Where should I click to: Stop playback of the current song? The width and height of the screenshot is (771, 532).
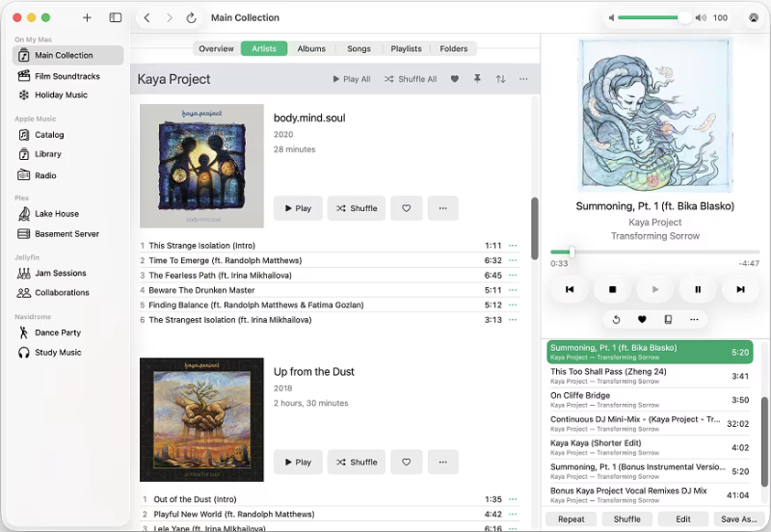point(612,289)
